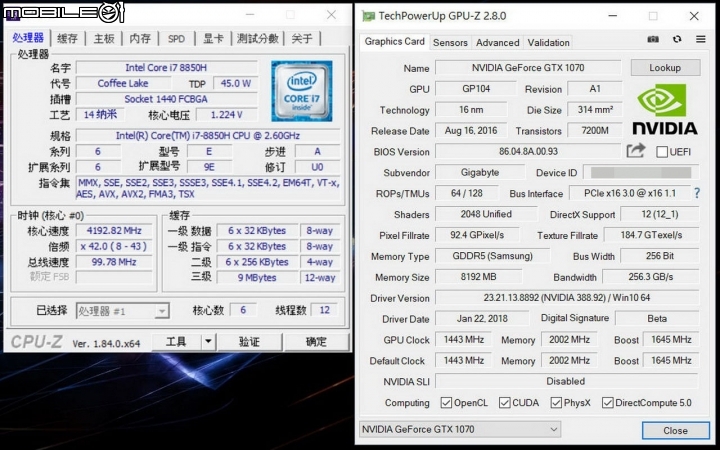This screenshot has height=450, width=720.
Task: Click the Driver Version field
Action: 567,298
